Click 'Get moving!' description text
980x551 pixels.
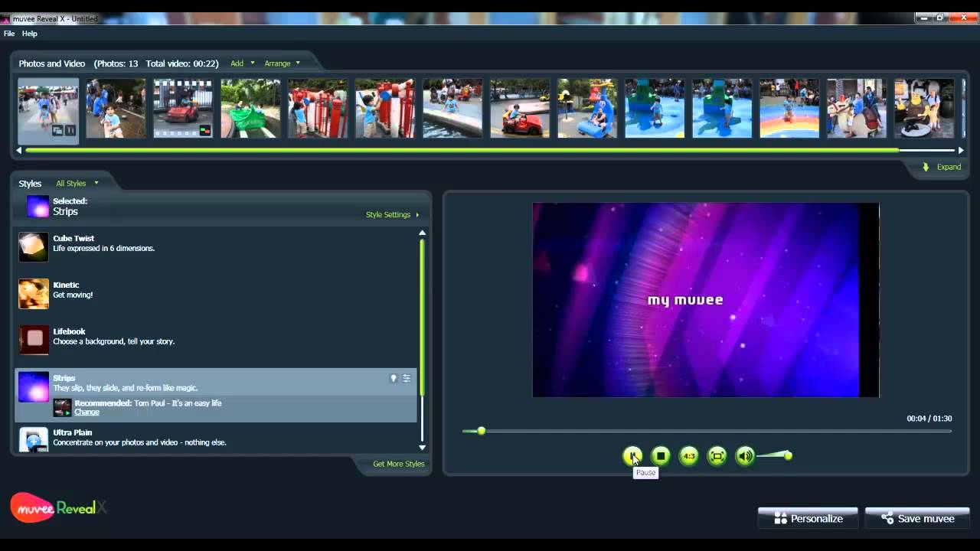click(73, 295)
